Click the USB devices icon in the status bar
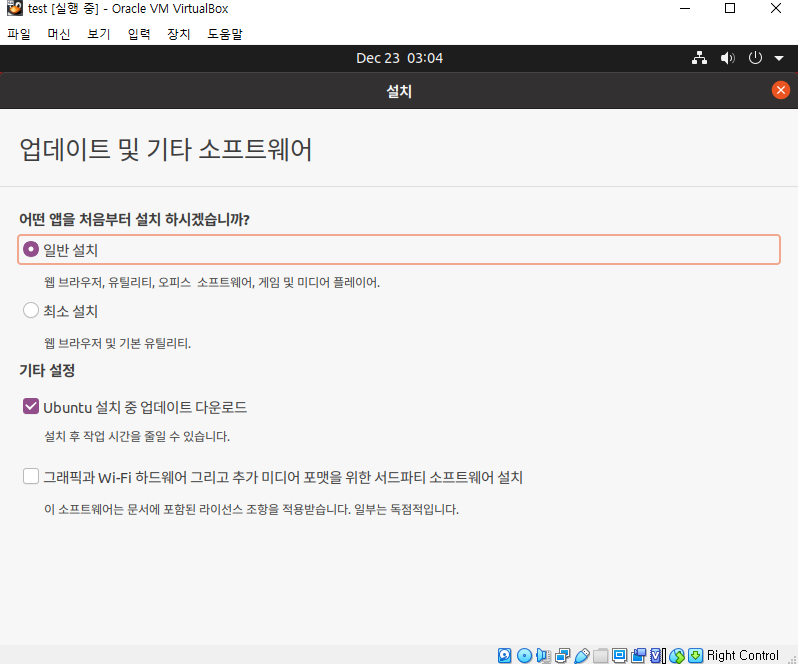 coord(582,655)
